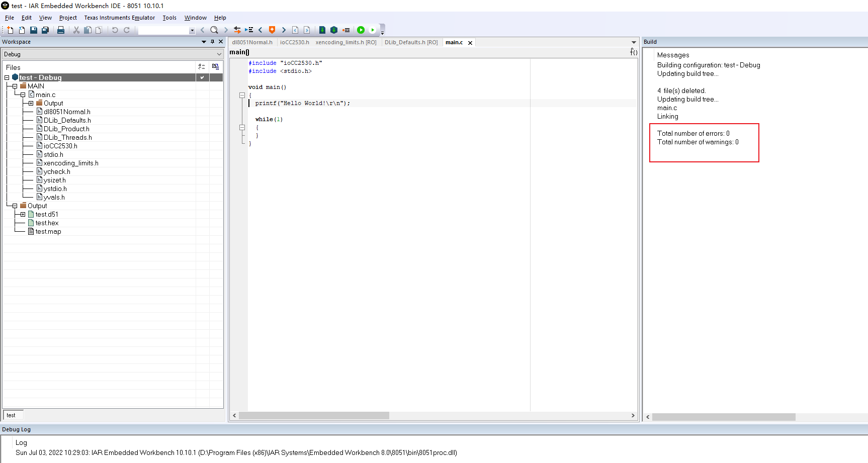Viewport: 868px width, 463px height.
Task: Click the Paste toolbar icon
Action: [99, 30]
